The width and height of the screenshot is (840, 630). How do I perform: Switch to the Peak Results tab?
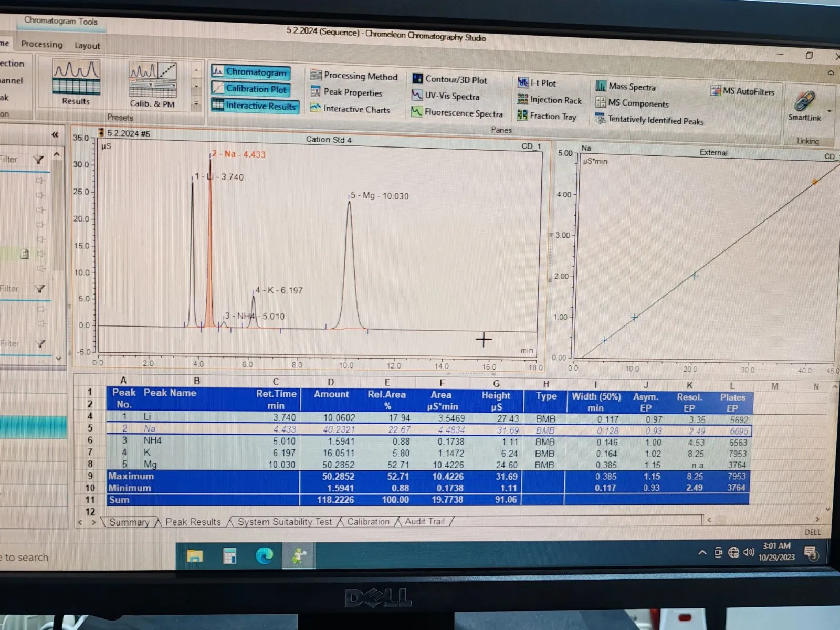(193, 522)
